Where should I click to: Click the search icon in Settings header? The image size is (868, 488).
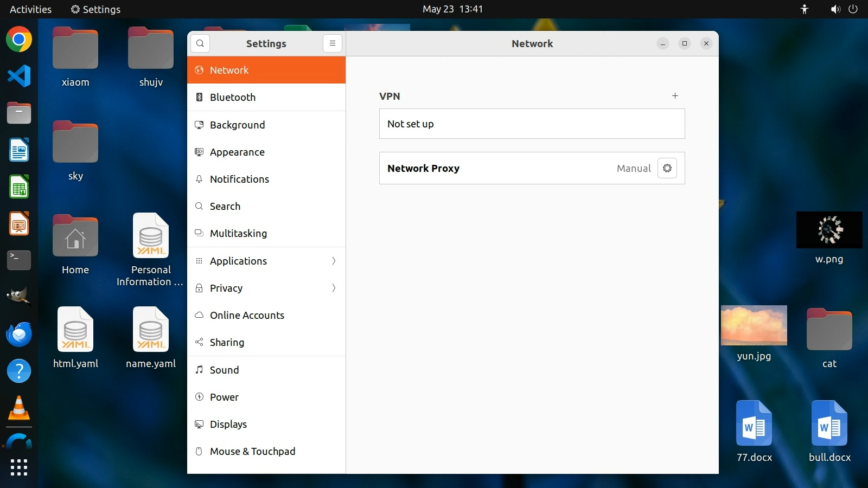click(x=200, y=43)
